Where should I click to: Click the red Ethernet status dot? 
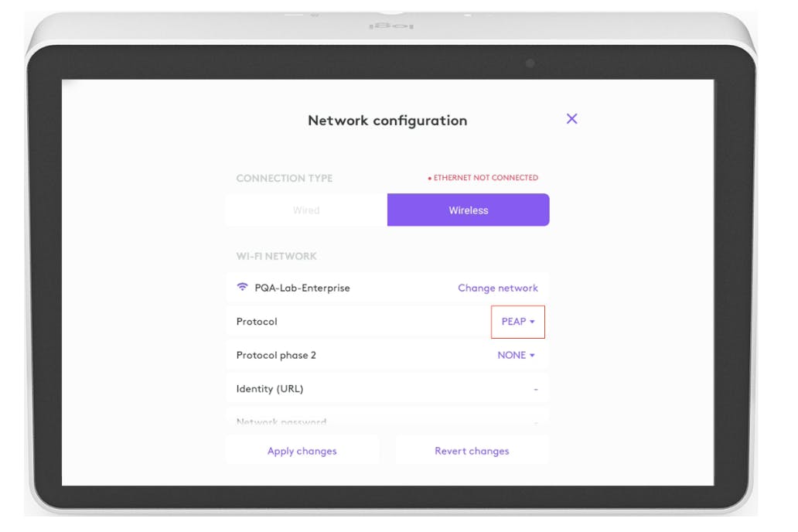point(429,179)
